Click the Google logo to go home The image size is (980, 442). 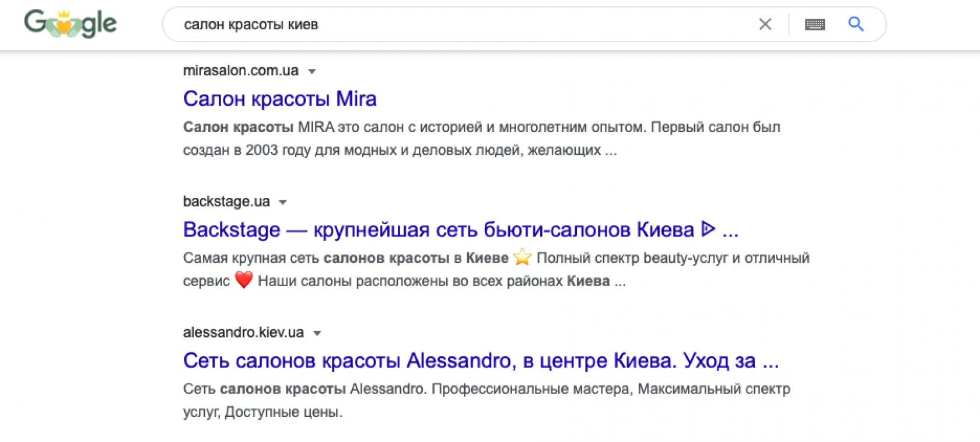pos(70,24)
